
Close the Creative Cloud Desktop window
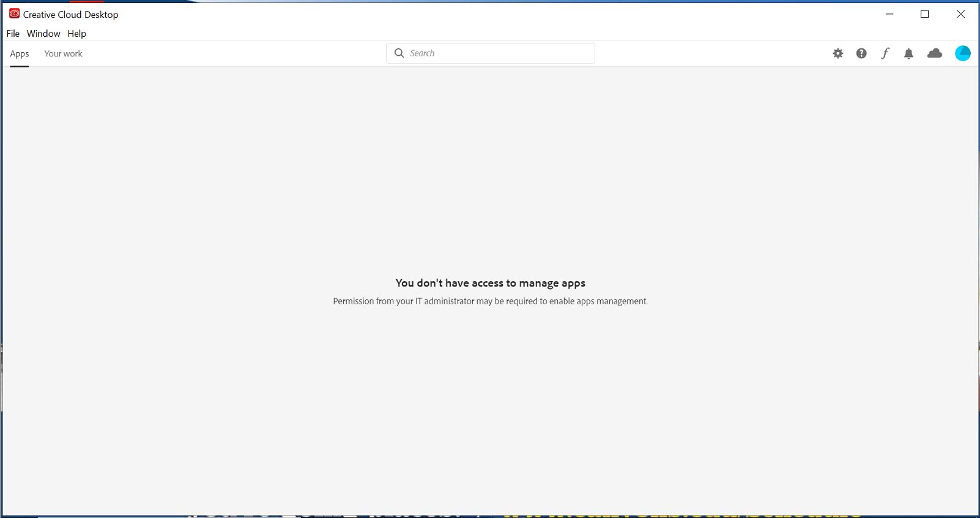960,14
